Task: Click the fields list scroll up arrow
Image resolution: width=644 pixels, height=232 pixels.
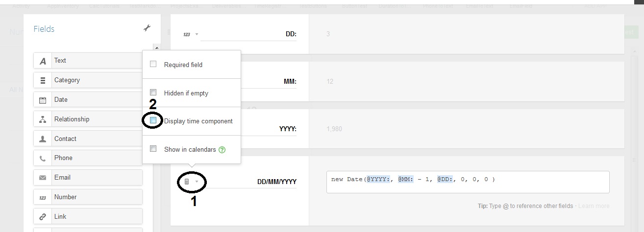Action: tap(156, 48)
